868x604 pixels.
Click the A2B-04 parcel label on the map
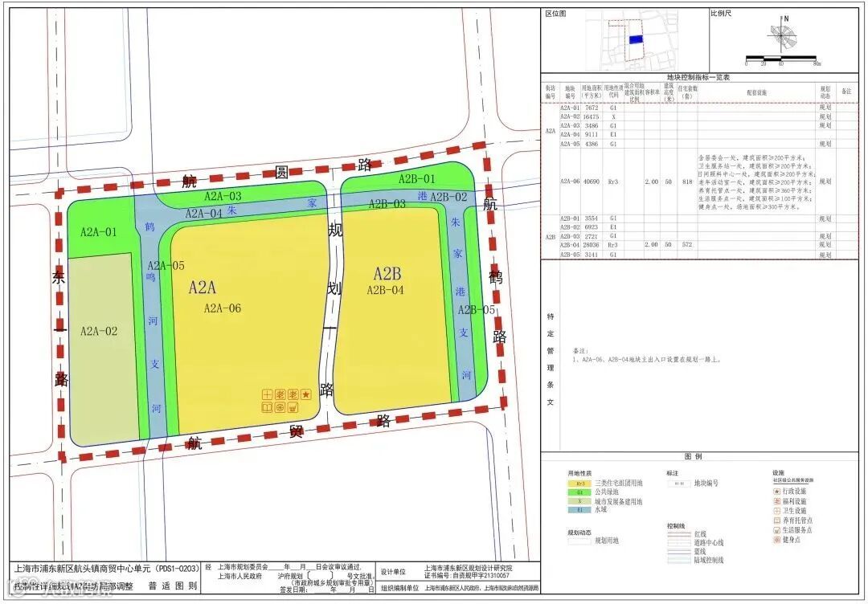pyautogui.click(x=385, y=290)
